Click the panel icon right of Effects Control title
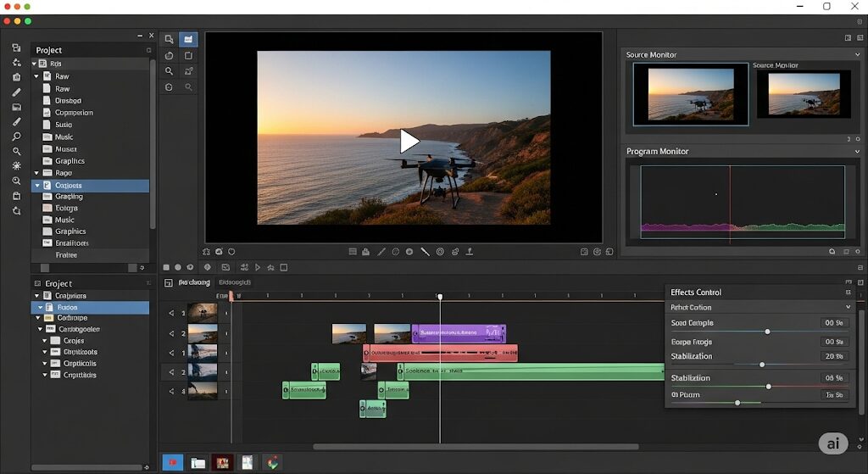The height and width of the screenshot is (474, 868). click(x=848, y=292)
